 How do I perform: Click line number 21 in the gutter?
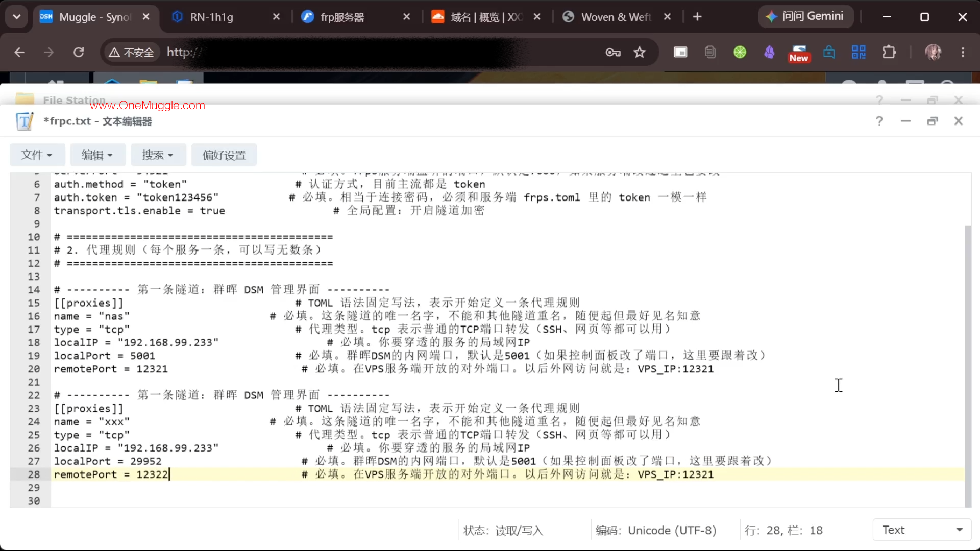click(x=34, y=382)
